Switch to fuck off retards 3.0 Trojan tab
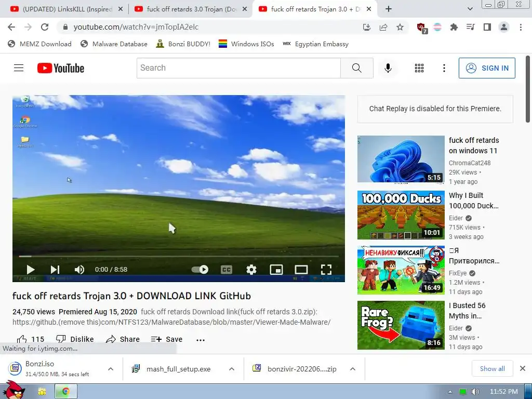This screenshot has width=532, height=399. pos(190,9)
